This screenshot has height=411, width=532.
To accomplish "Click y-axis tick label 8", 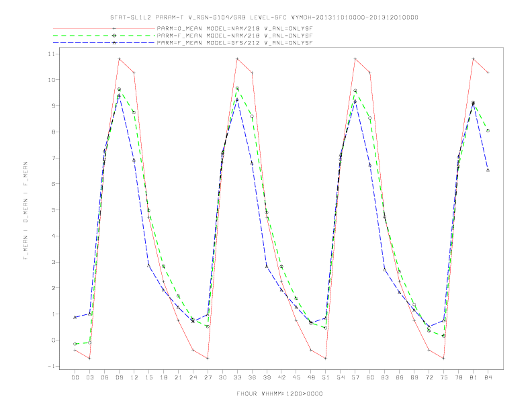I will 54,132.
